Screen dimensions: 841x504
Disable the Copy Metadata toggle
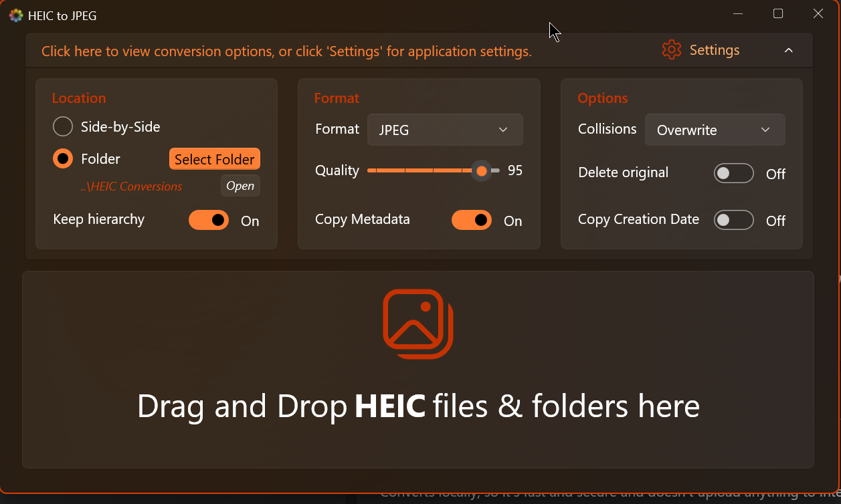[472, 220]
